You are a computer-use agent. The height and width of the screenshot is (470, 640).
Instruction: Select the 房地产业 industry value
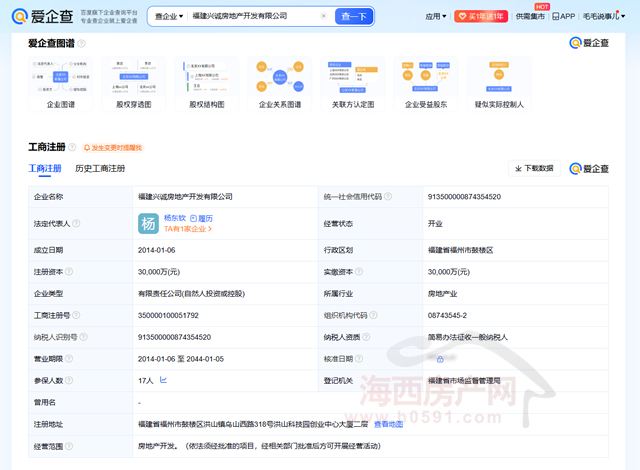pos(442,294)
